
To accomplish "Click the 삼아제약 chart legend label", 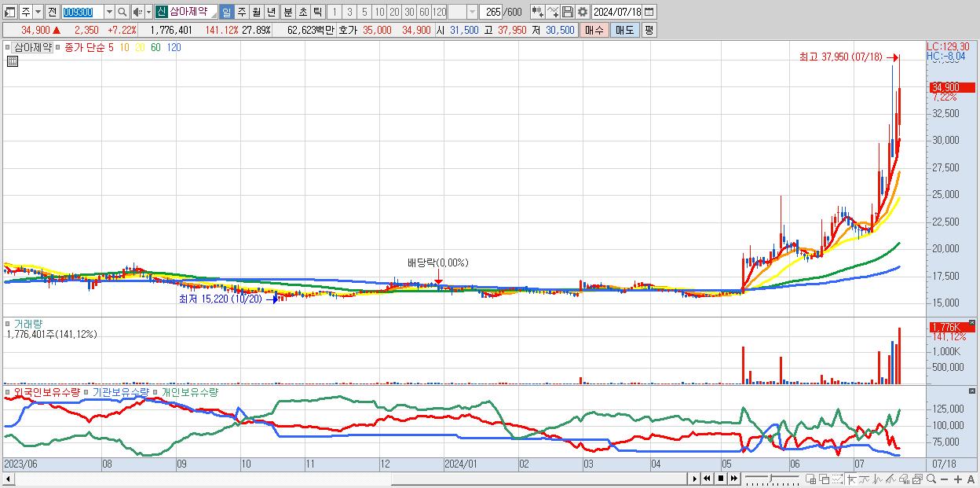I will (33, 47).
